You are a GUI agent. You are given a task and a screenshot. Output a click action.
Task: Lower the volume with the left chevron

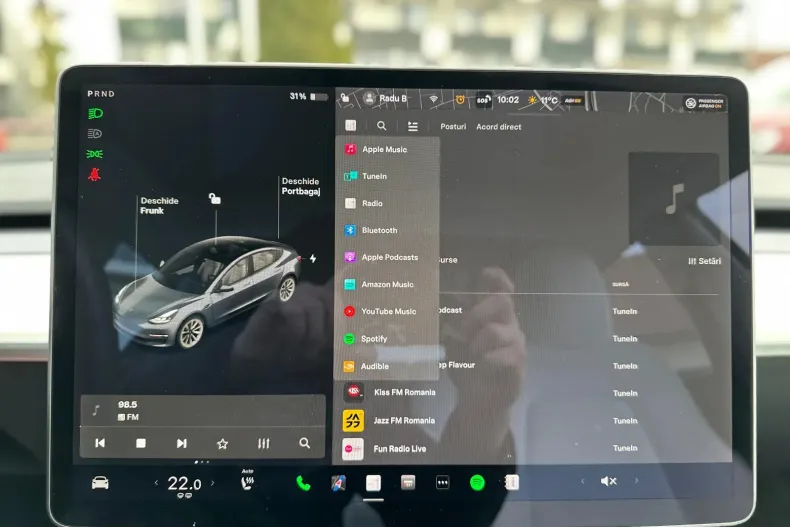(582, 481)
